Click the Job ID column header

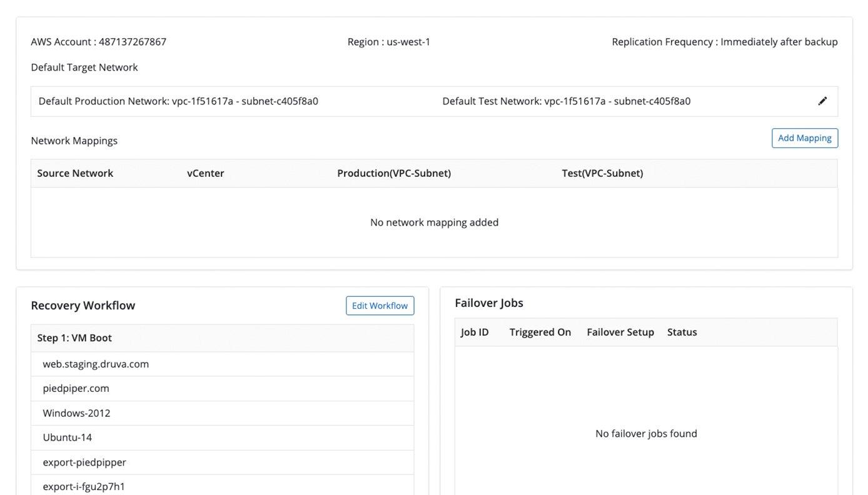click(474, 332)
